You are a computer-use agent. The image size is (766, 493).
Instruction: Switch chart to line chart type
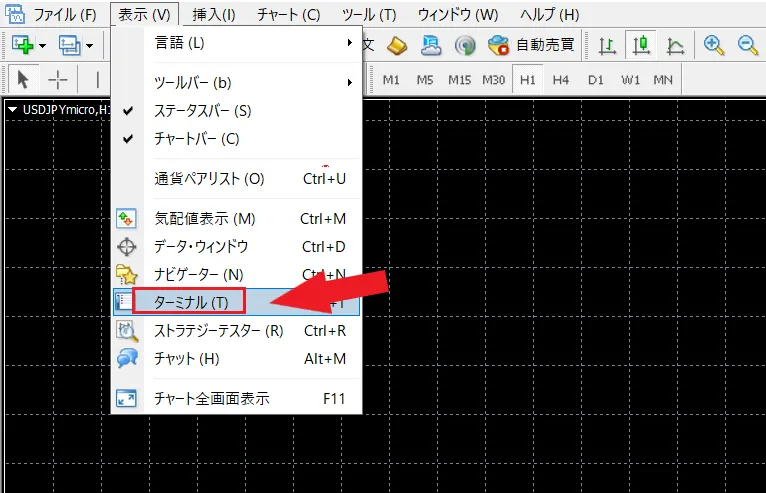coord(675,45)
